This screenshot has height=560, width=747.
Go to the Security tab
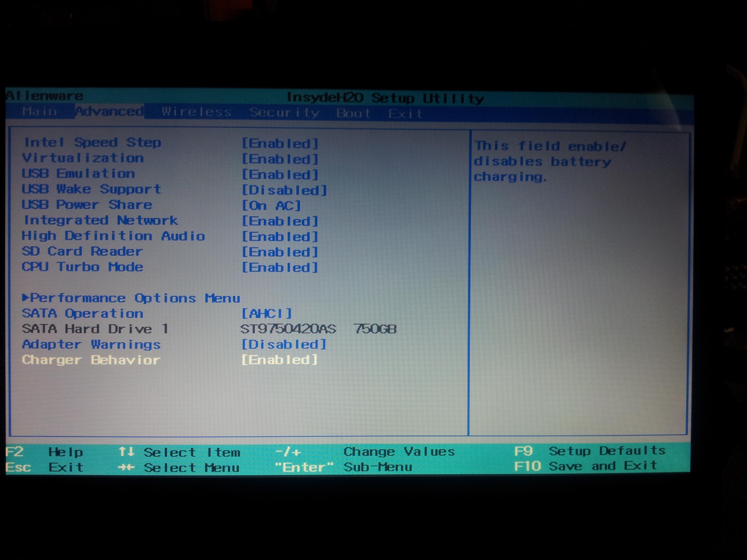pyautogui.click(x=284, y=113)
